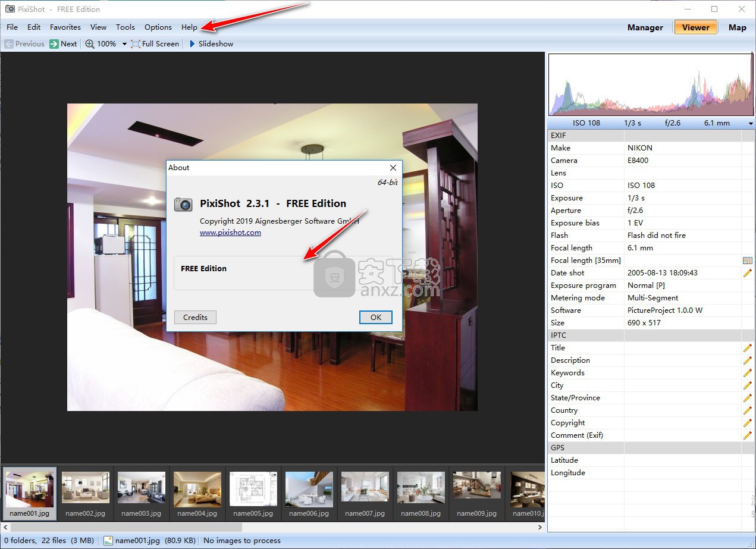Click the histogram graph
The height and width of the screenshot is (549, 756).
pos(651,84)
